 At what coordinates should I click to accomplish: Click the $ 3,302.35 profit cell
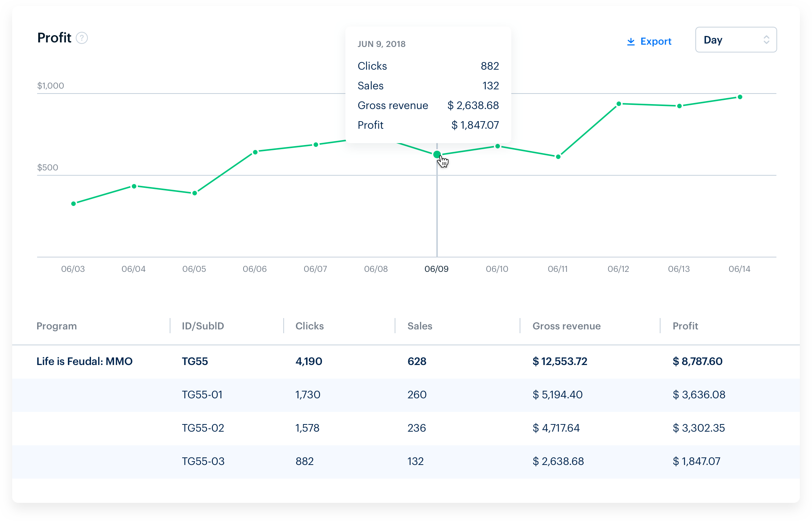(x=699, y=428)
